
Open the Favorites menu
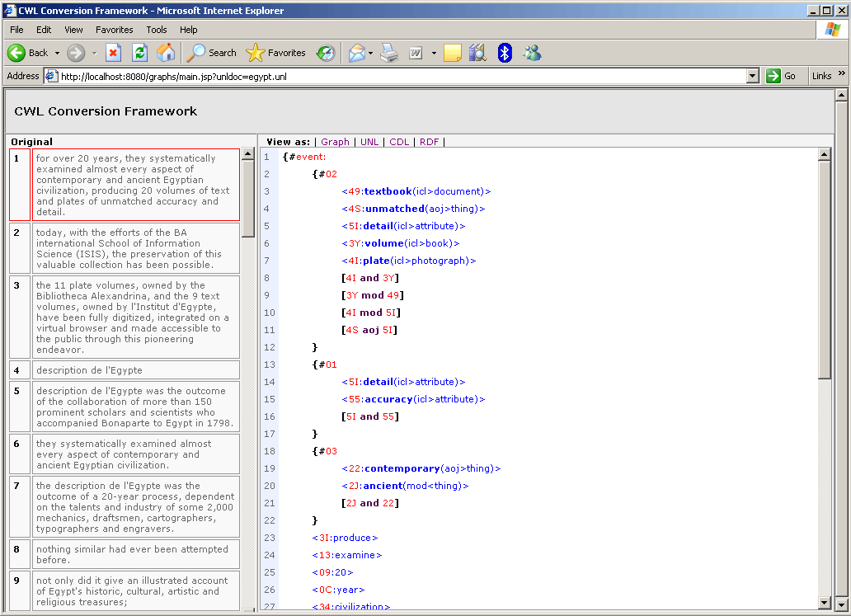pyautogui.click(x=114, y=30)
